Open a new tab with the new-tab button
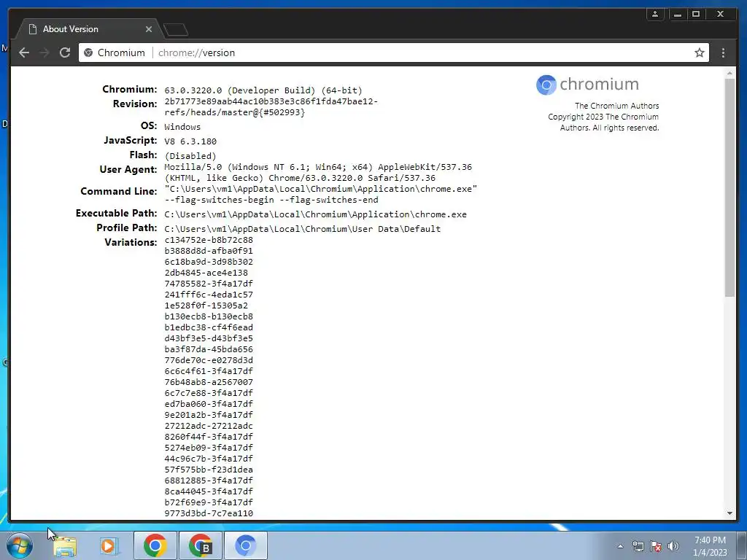Viewport: 747px width, 560px height. 176,30
